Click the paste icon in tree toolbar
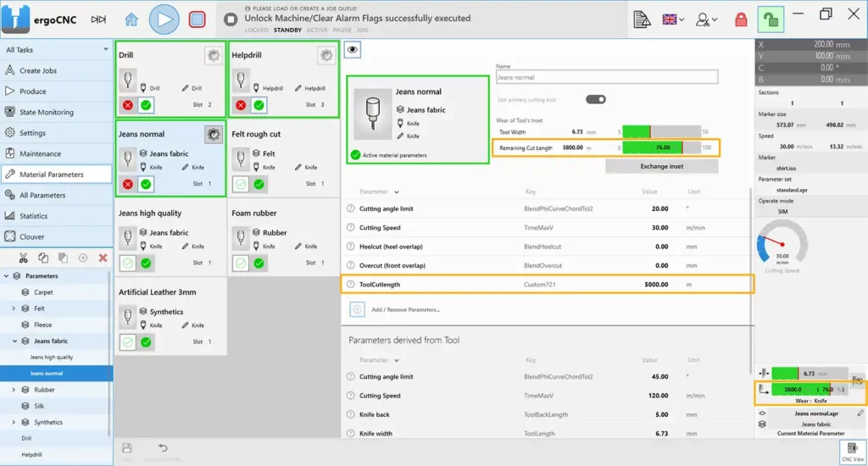 click(63, 258)
